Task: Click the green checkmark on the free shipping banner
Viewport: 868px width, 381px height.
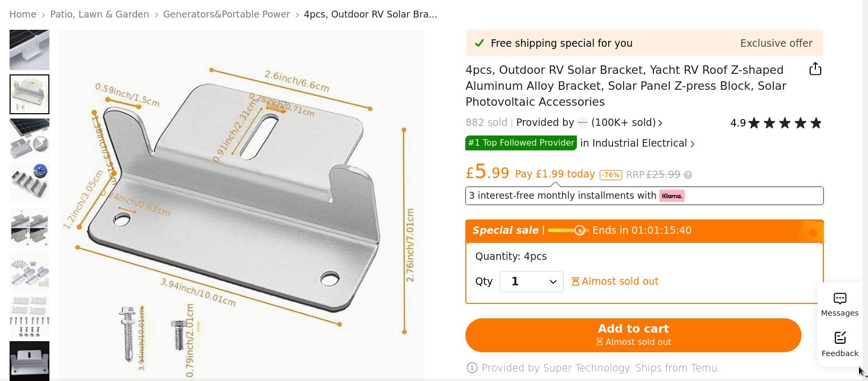Action: [x=479, y=43]
